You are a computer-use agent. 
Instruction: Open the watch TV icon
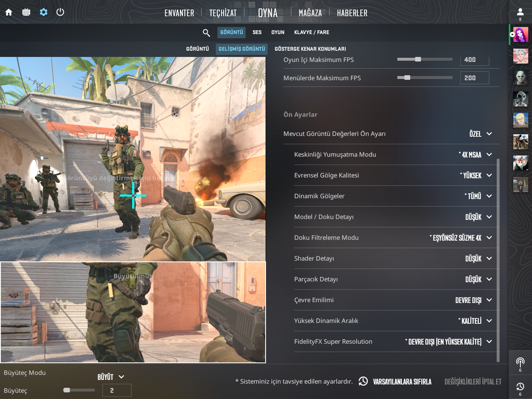coord(26,12)
